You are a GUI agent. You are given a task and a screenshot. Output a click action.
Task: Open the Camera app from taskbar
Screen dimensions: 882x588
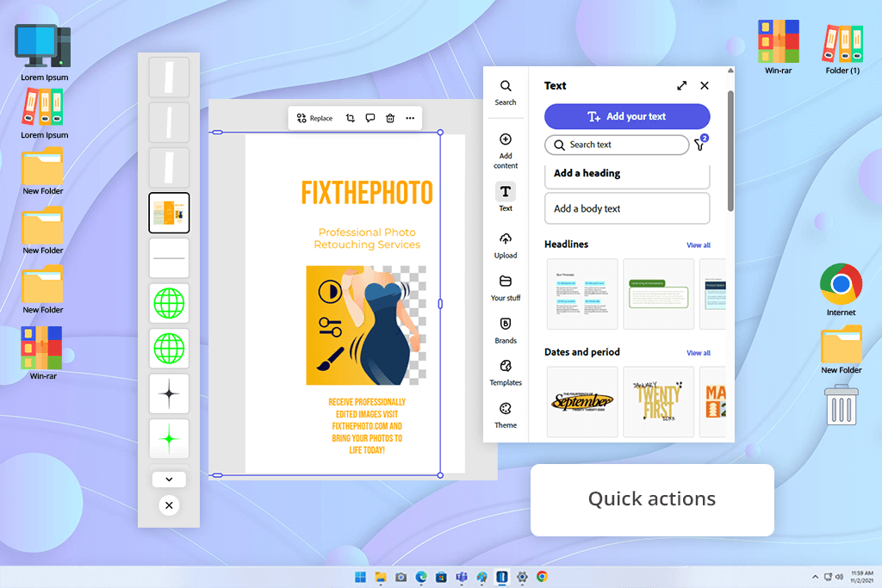tap(401, 577)
